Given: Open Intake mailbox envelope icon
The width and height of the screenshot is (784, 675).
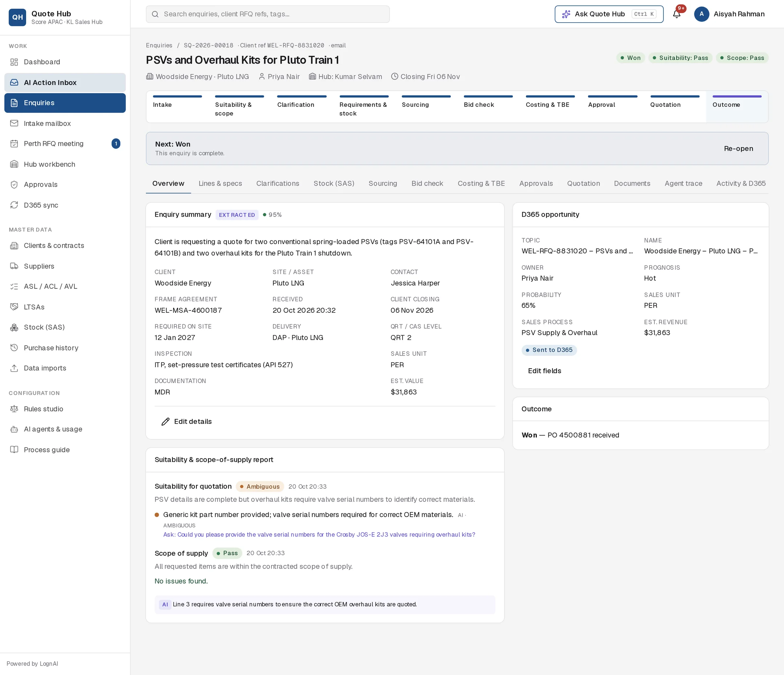Looking at the screenshot, I should coord(14,123).
